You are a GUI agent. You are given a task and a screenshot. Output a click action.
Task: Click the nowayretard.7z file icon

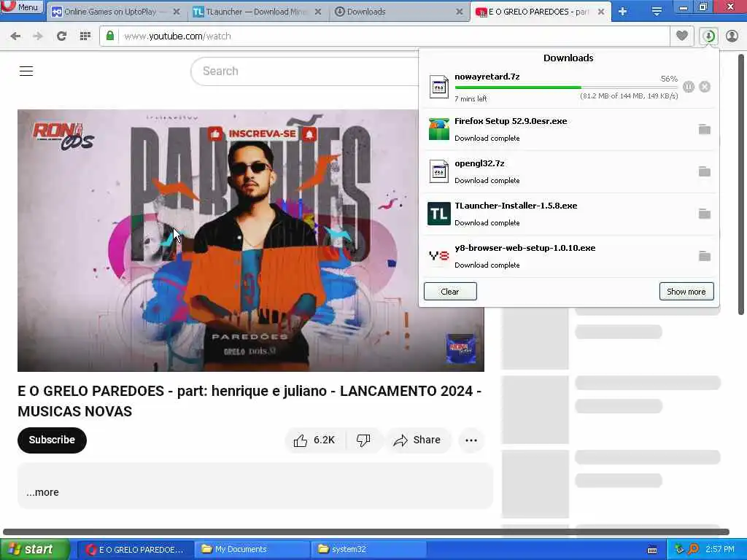pos(438,87)
